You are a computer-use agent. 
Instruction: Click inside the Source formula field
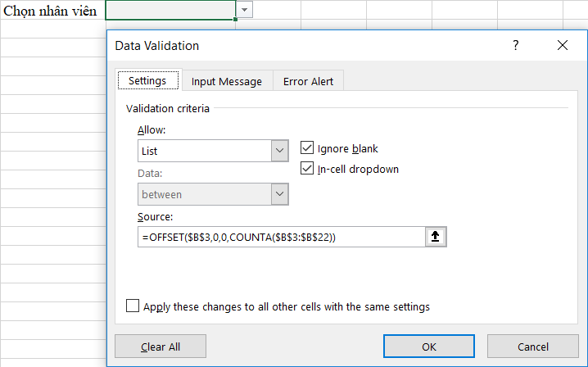281,237
